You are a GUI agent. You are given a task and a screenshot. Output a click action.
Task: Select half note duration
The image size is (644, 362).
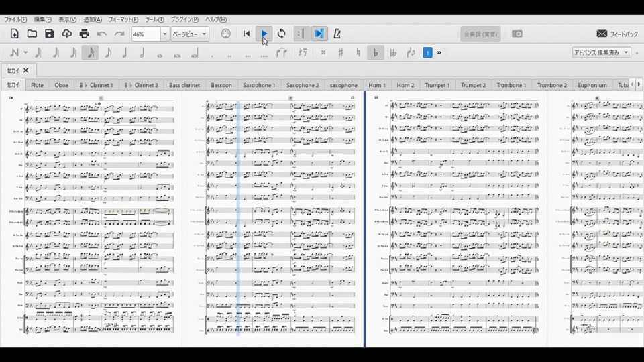(142, 52)
